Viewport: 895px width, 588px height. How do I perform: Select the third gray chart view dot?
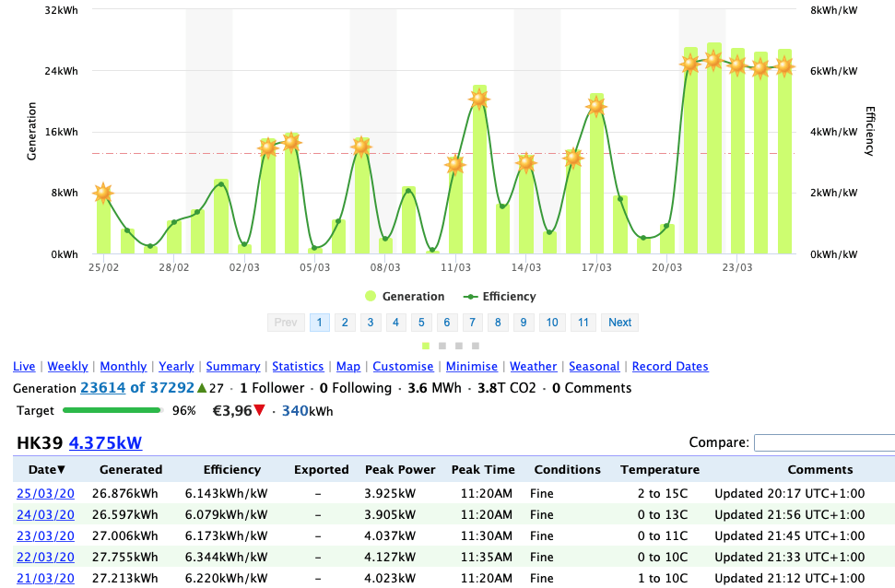click(459, 346)
